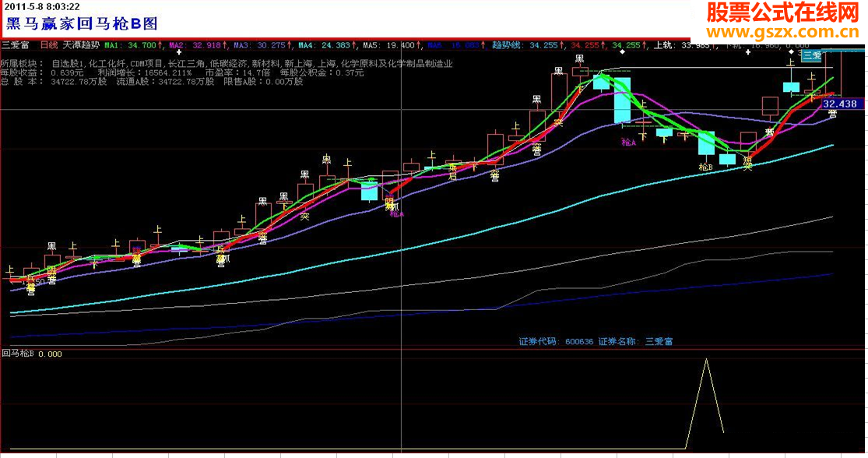Click the 黑马赢家回马枪B图 title
Viewport: 868px width, 458px height.
tap(82, 24)
